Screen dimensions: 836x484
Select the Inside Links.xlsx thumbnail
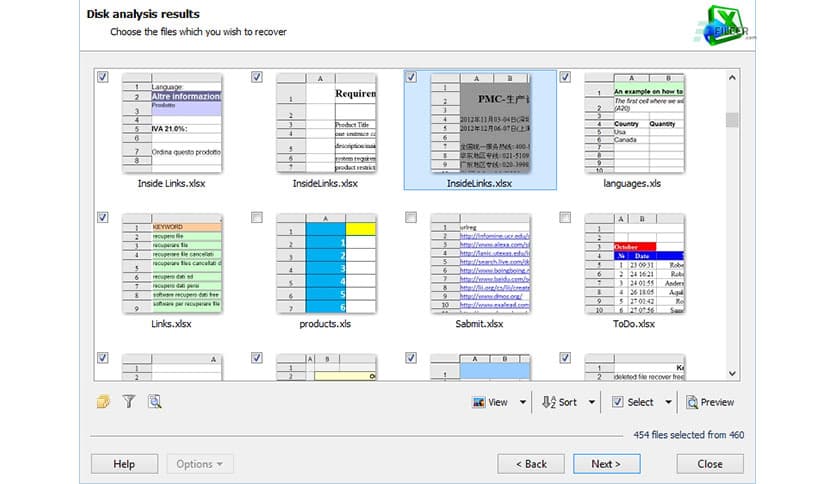point(172,123)
